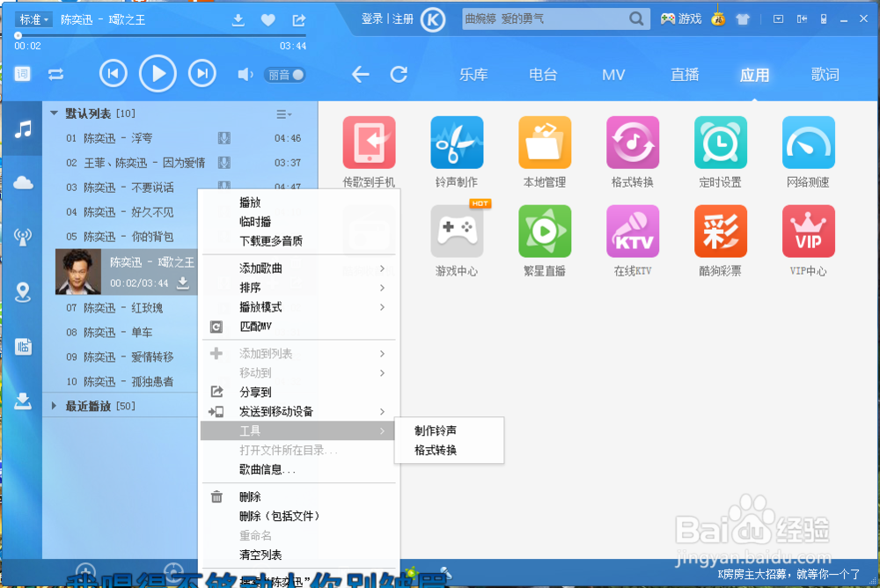Switch to the 电台 tab
880x588 pixels.
tap(543, 75)
